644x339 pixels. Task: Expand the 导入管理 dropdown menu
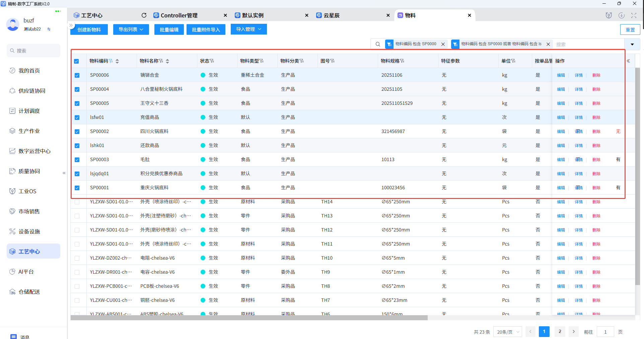[248, 29]
